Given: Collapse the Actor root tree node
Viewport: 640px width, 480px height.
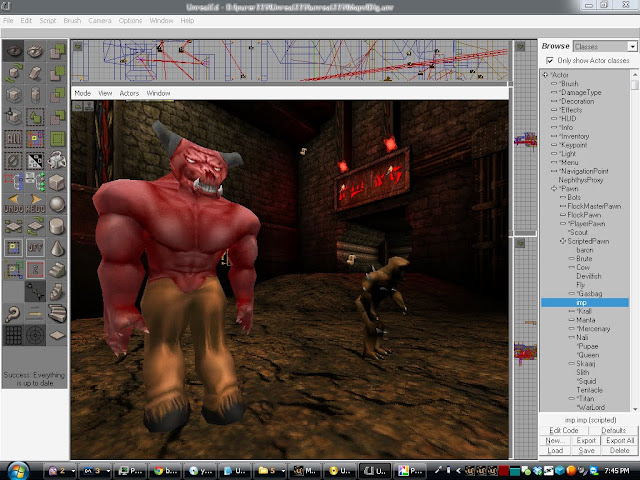Looking at the screenshot, I should click(x=545, y=75).
